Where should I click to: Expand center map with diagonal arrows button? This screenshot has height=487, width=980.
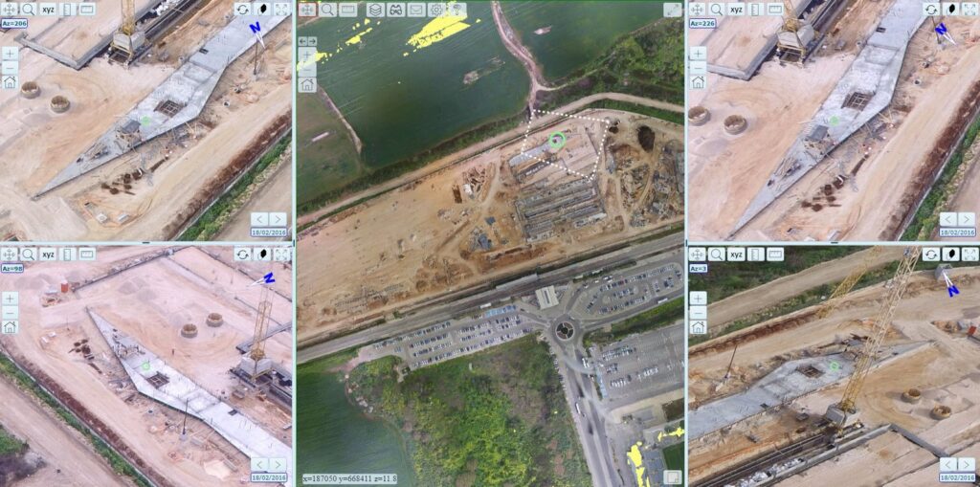pos(673,10)
